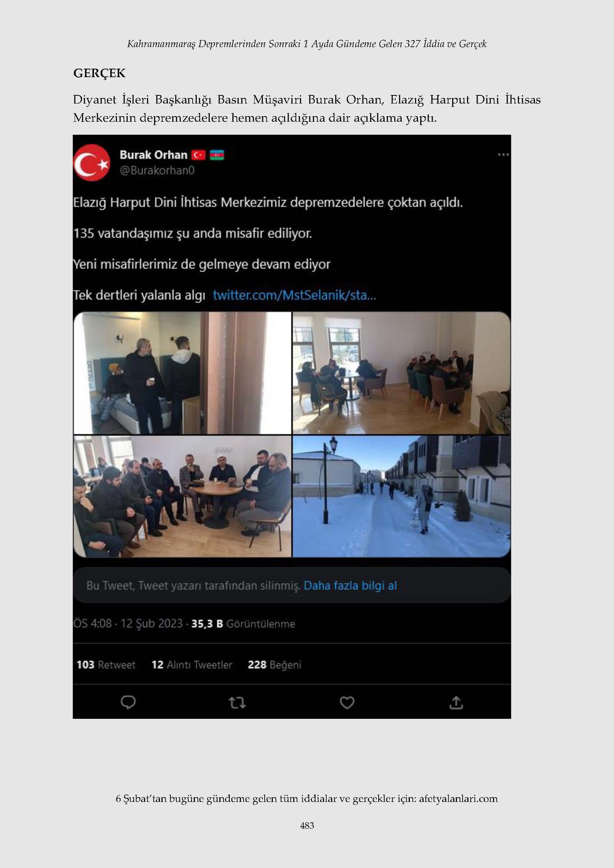Open the @Burakorhan0 handle

[x=157, y=170]
